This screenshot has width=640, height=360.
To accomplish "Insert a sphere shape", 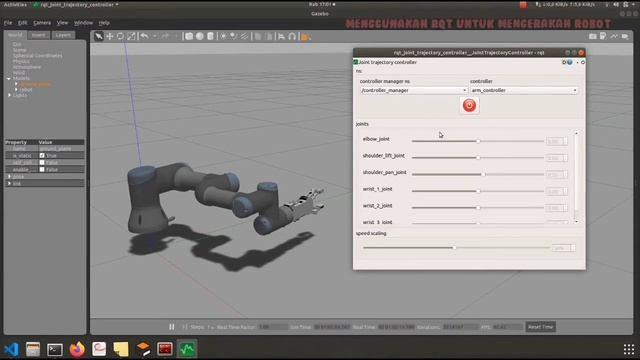I will tap(200, 36).
